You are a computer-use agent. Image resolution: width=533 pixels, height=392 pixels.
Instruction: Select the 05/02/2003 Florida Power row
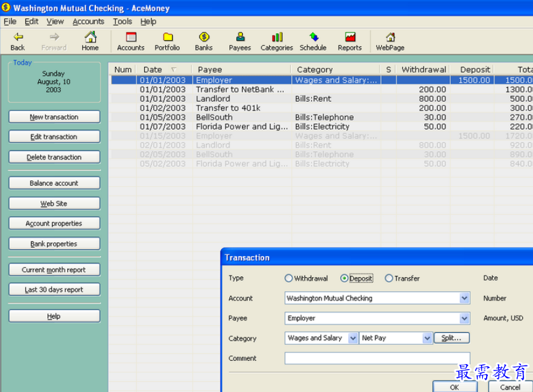click(x=321, y=163)
